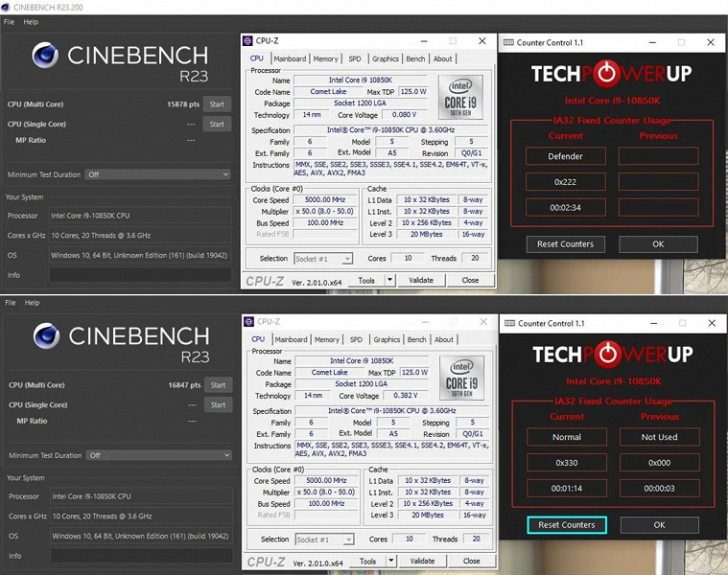Open the Help menu in top Cinebench window
This screenshot has height=575, width=728.
point(31,22)
